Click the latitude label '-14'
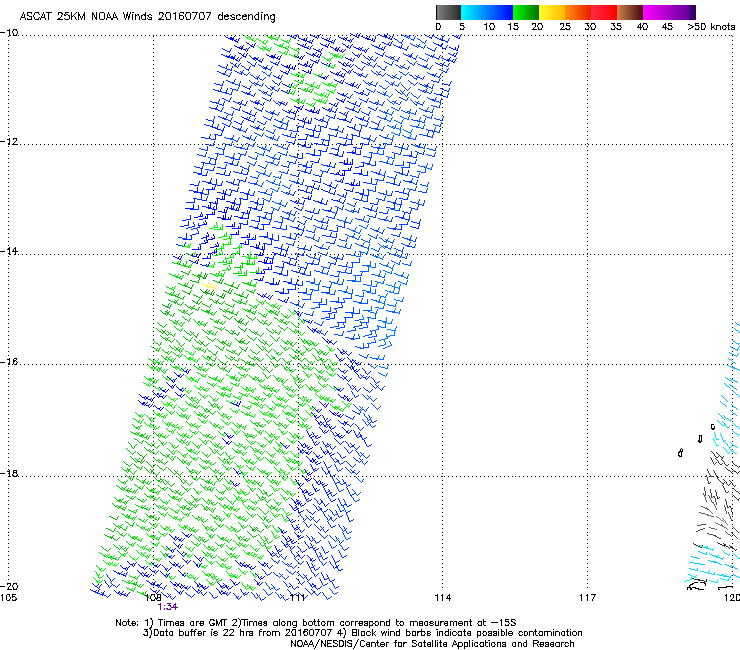This screenshot has width=740, height=650. [x=9, y=251]
